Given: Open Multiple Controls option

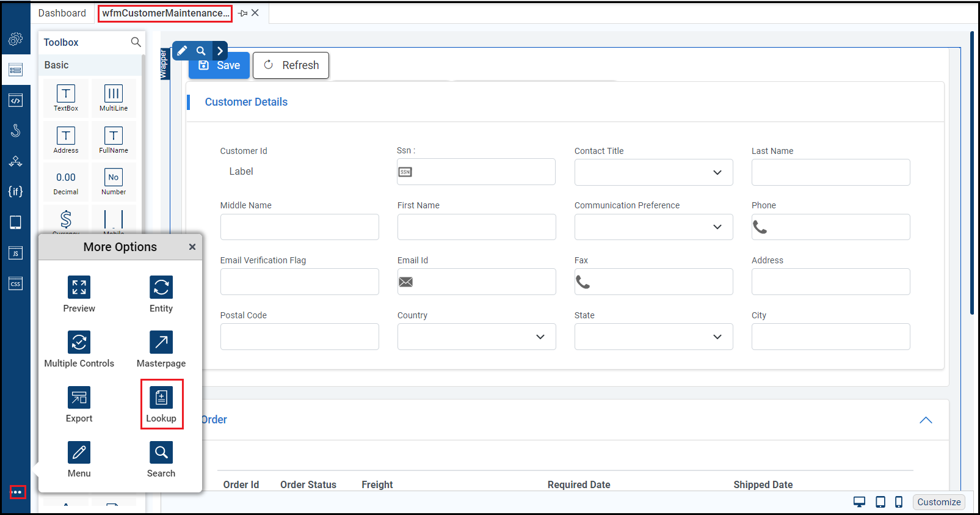Looking at the screenshot, I should point(79,343).
